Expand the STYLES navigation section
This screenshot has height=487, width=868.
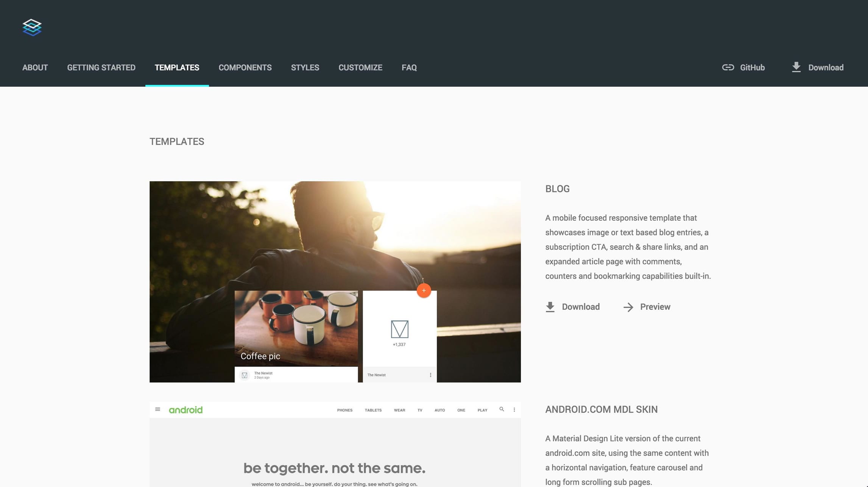coord(305,67)
